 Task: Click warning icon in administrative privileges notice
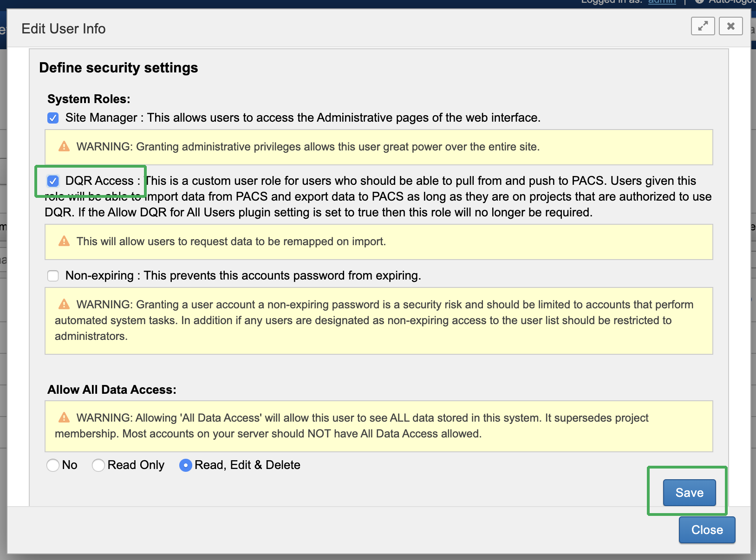64,147
